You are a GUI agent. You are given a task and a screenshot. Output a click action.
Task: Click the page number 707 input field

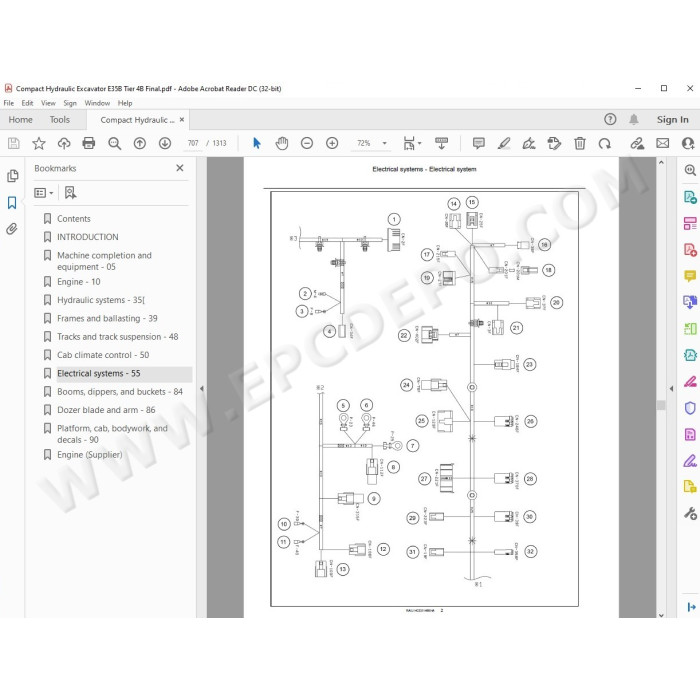(x=193, y=143)
